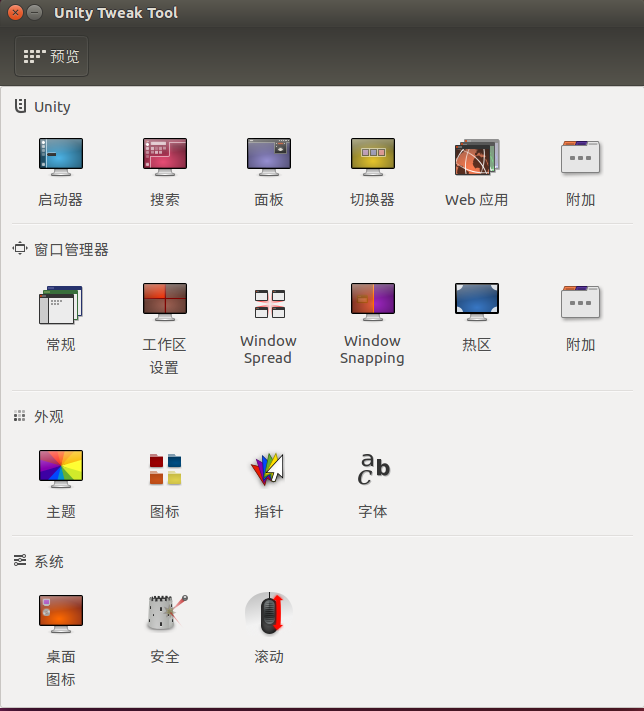Open the 常规 window manager settings
The height and width of the screenshot is (711, 644).
click(x=61, y=303)
